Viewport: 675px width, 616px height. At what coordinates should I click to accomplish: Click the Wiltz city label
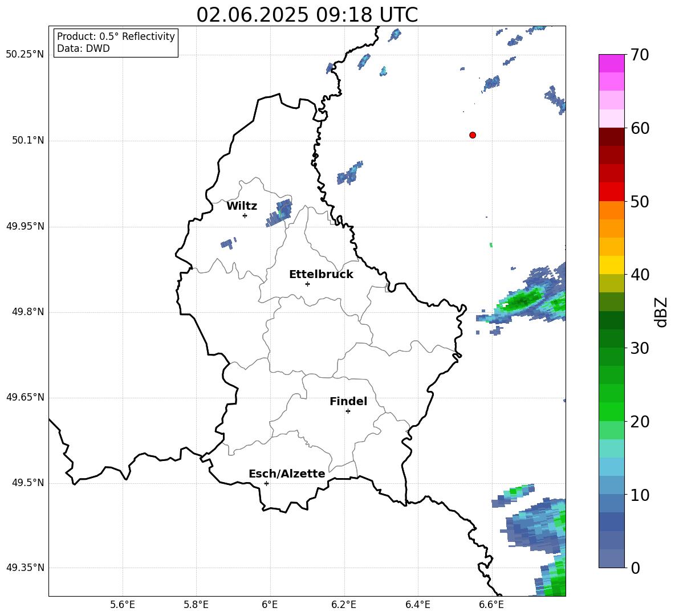242,206
